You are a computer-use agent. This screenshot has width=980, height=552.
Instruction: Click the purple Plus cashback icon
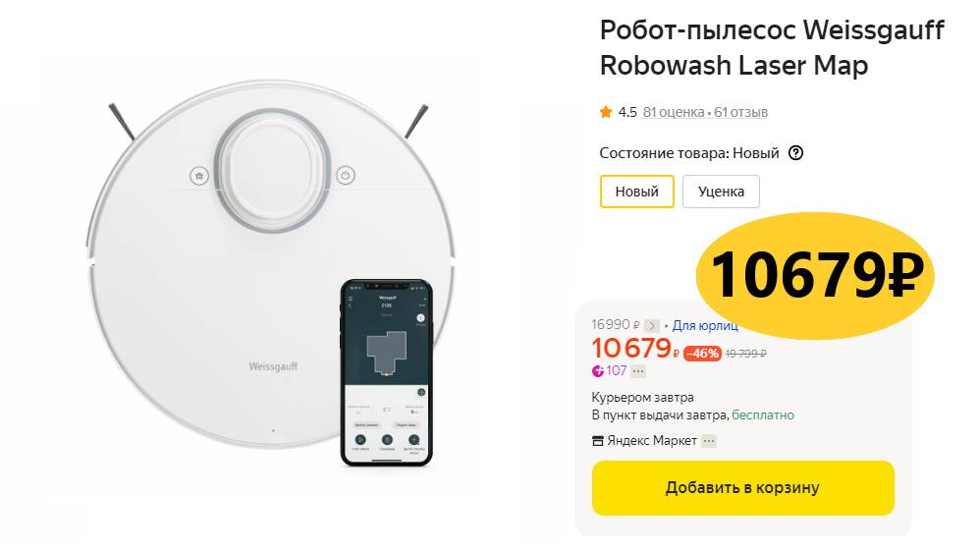pos(597,371)
